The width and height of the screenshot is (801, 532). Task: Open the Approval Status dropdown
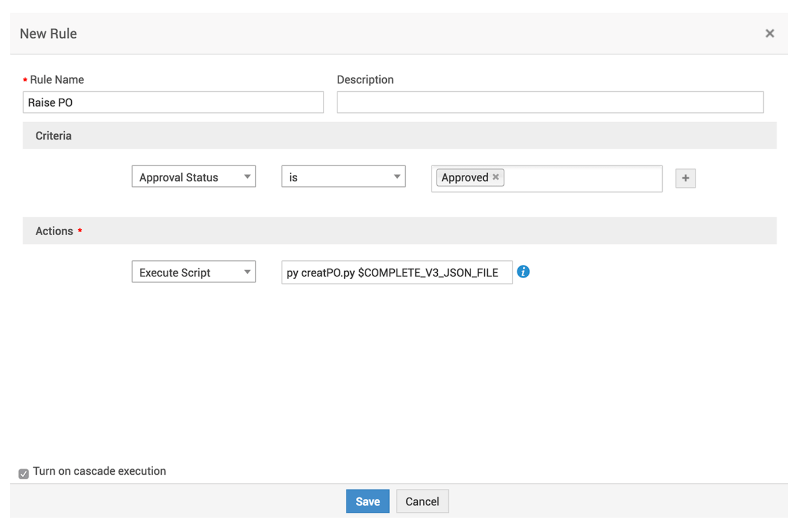(x=193, y=177)
